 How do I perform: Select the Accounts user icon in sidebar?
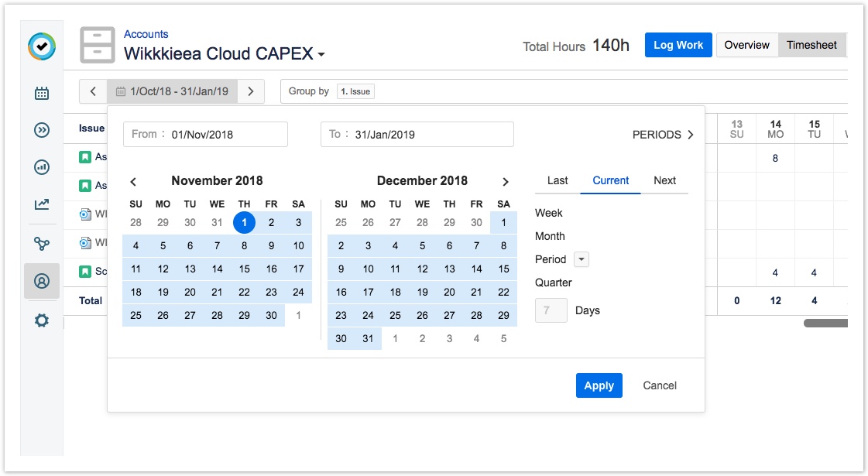pyautogui.click(x=42, y=281)
